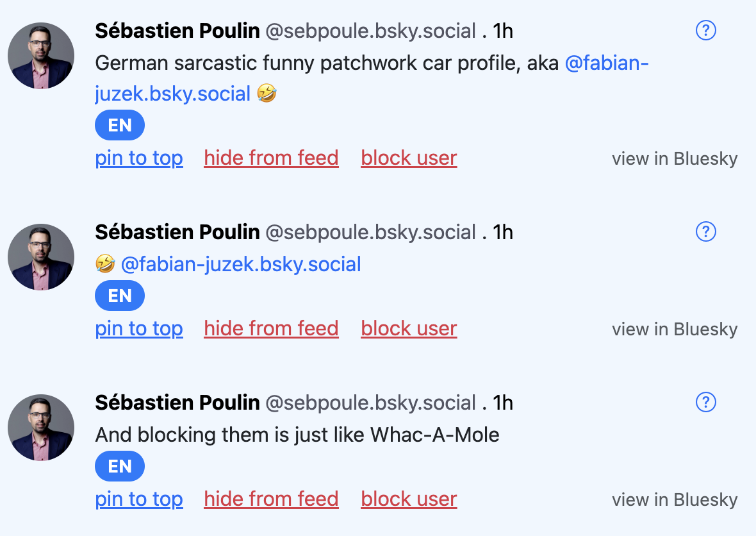View the first post in Bluesky

click(675, 159)
